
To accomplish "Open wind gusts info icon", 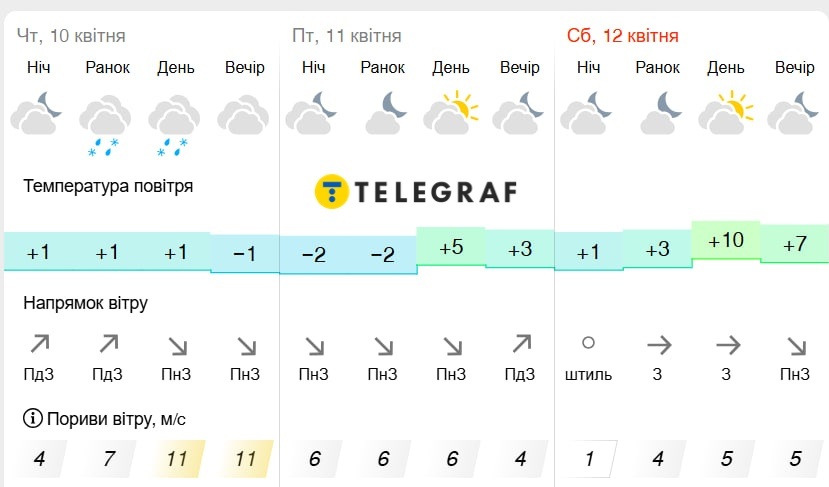I will [x=32, y=418].
